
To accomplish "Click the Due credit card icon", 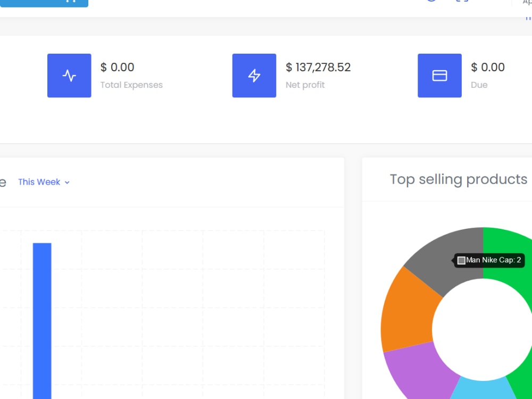I will pos(439,76).
